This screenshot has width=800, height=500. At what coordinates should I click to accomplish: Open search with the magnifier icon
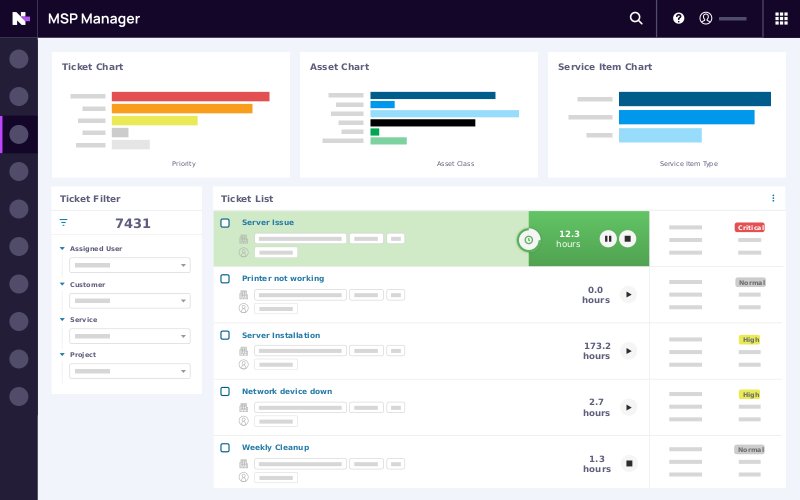(x=636, y=18)
